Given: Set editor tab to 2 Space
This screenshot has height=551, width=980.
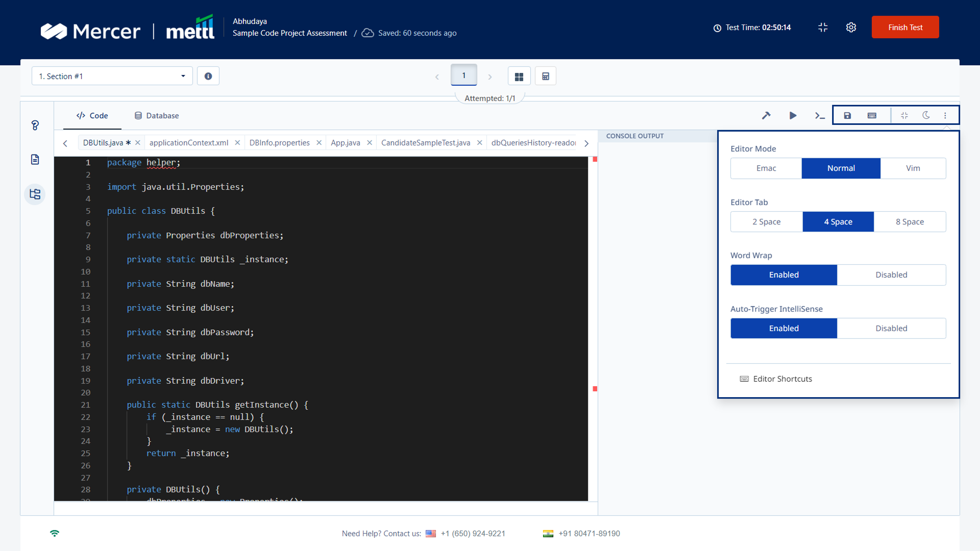Looking at the screenshot, I should 767,222.
